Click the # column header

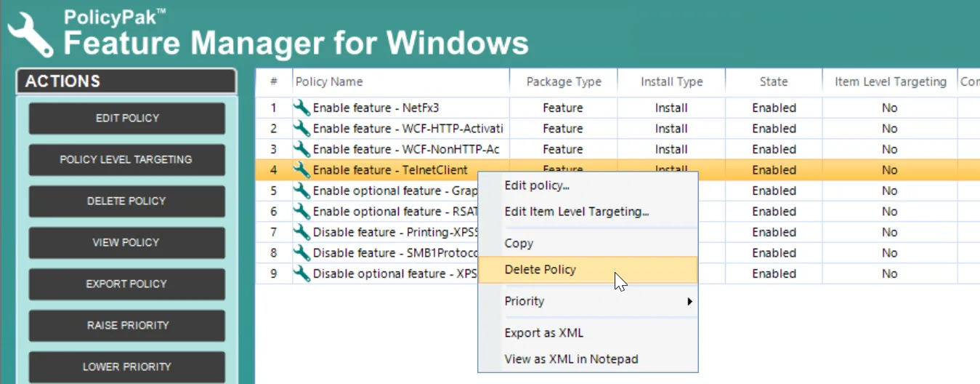pos(274,82)
